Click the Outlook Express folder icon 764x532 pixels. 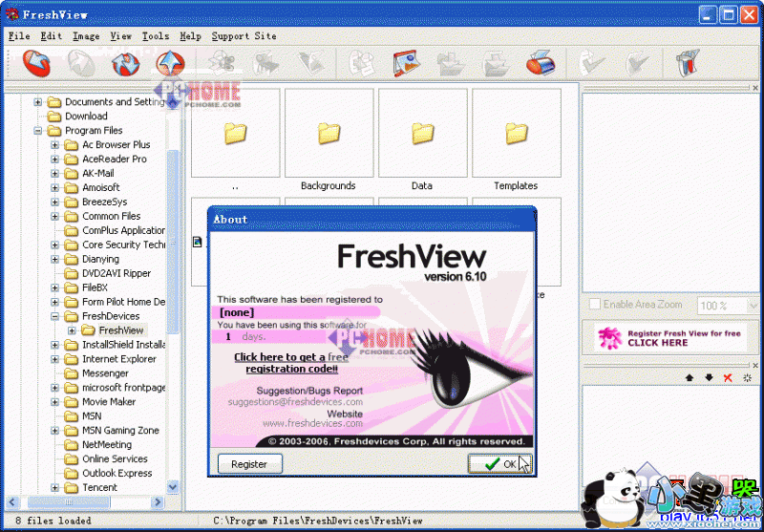71,473
